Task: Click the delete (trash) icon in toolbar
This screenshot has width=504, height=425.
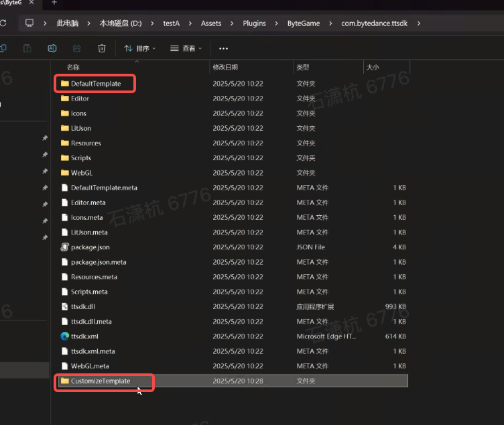Action: (102, 48)
